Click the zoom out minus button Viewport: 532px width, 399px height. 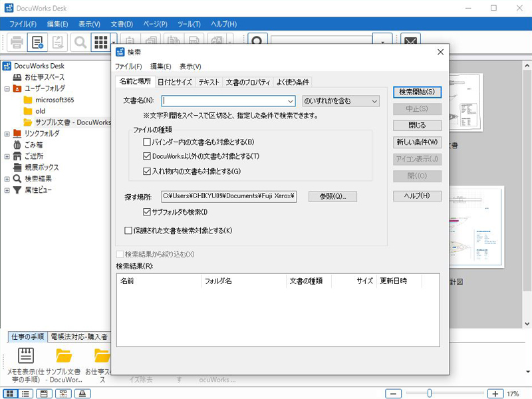coord(394,394)
